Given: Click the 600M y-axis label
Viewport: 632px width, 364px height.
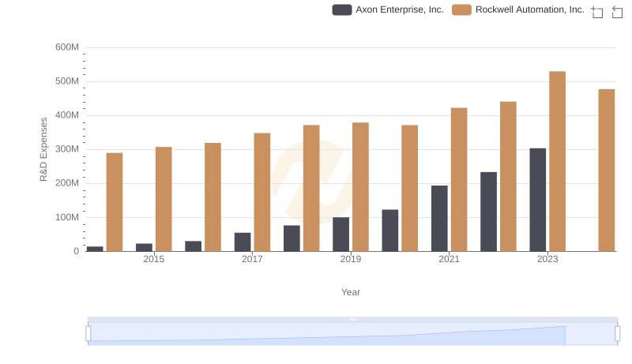Looking at the screenshot, I should pyautogui.click(x=67, y=47).
